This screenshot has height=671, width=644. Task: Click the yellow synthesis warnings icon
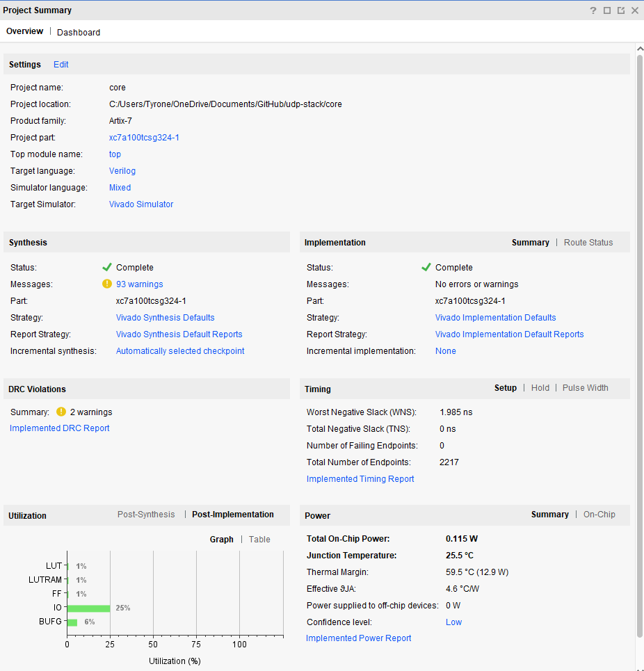pos(107,284)
